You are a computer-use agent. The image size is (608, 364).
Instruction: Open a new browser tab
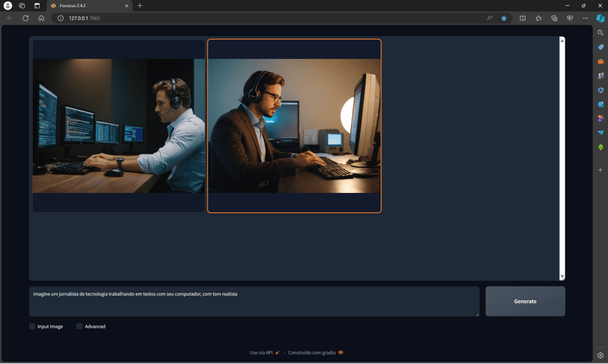(x=139, y=5)
